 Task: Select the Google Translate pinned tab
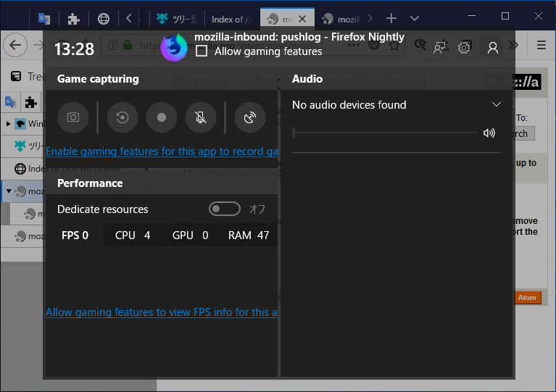click(44, 18)
